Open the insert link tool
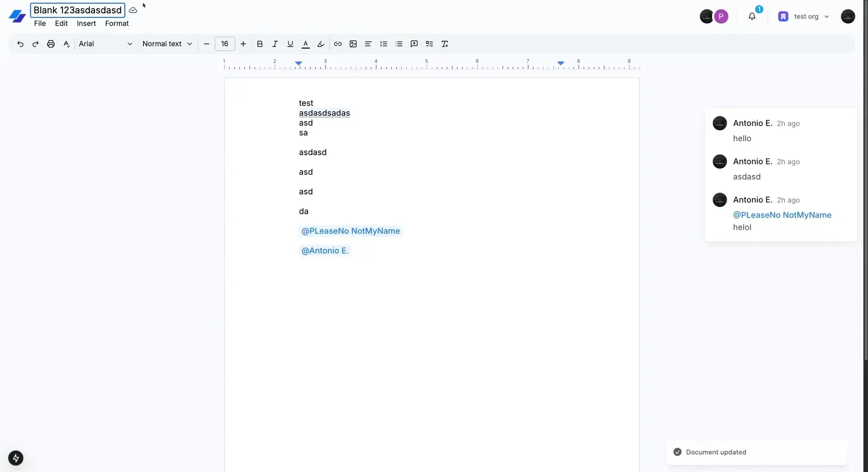 coord(338,44)
